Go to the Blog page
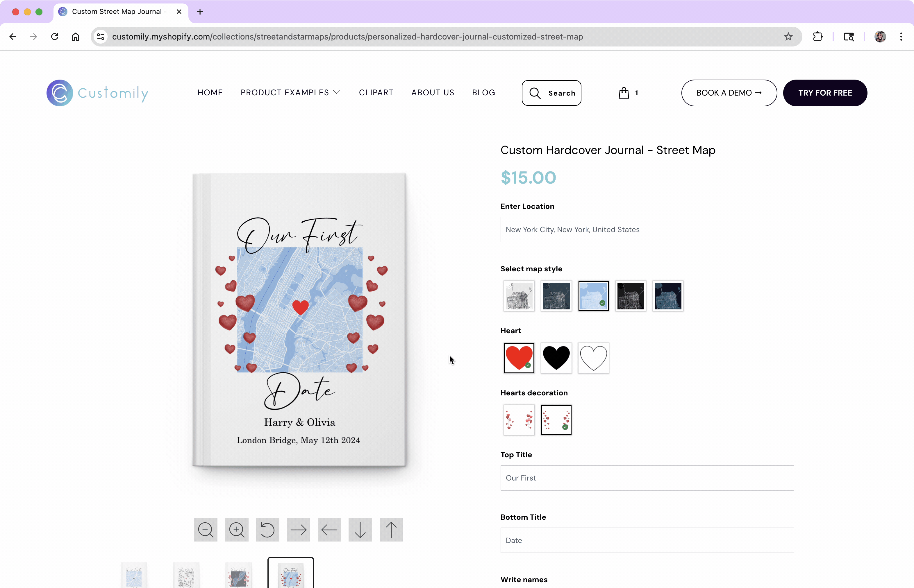The width and height of the screenshot is (914, 588). point(483,93)
